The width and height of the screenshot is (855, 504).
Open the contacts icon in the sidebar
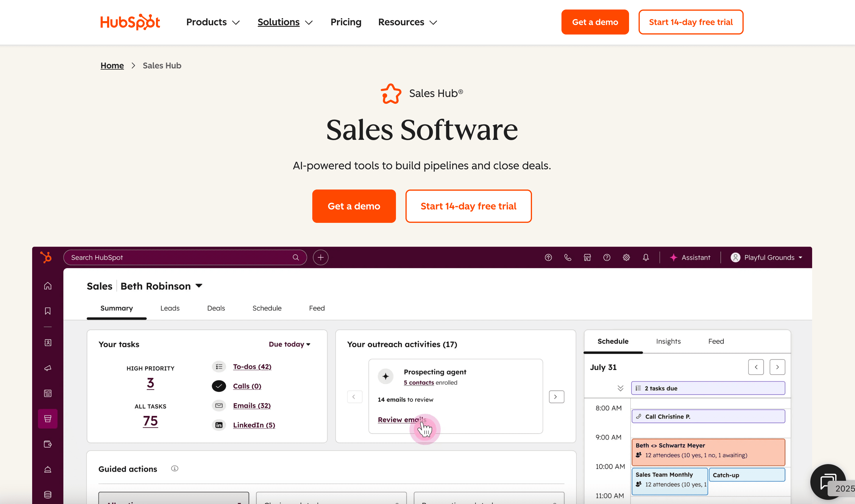click(x=48, y=342)
